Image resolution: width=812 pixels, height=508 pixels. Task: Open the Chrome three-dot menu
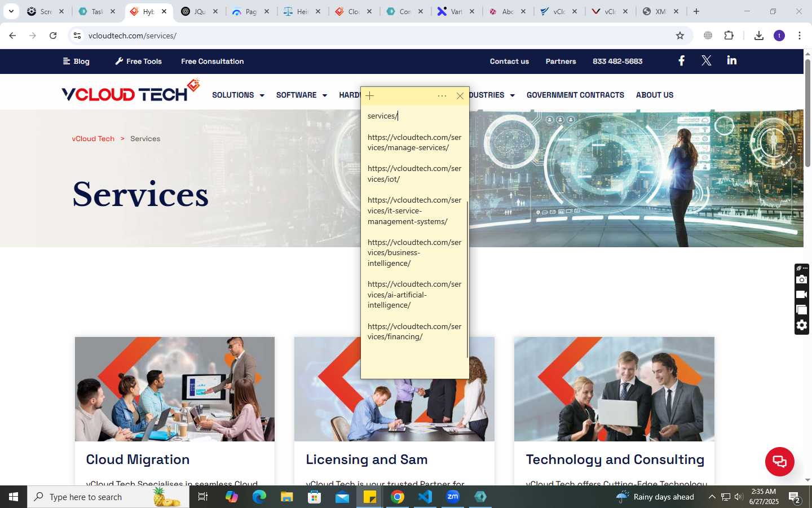coord(800,36)
